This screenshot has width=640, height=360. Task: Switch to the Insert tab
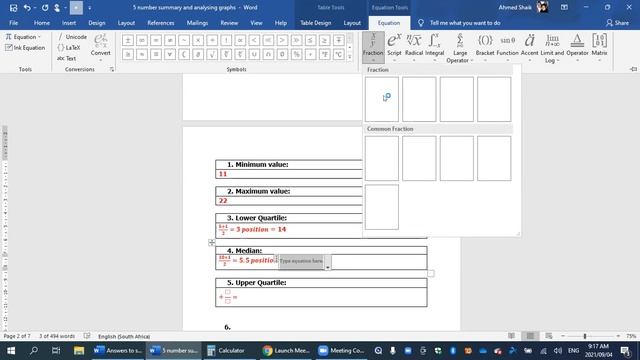tap(69, 23)
